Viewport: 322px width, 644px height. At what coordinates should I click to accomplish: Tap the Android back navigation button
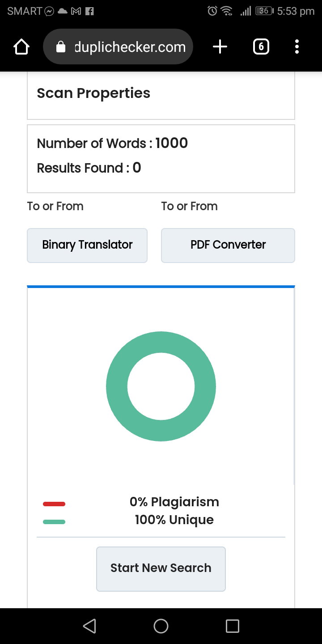89,626
